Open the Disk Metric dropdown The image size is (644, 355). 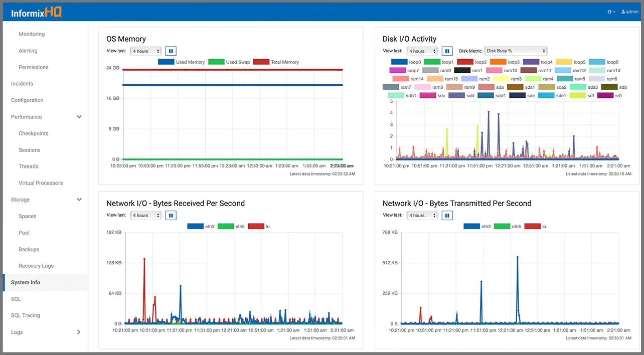[515, 51]
